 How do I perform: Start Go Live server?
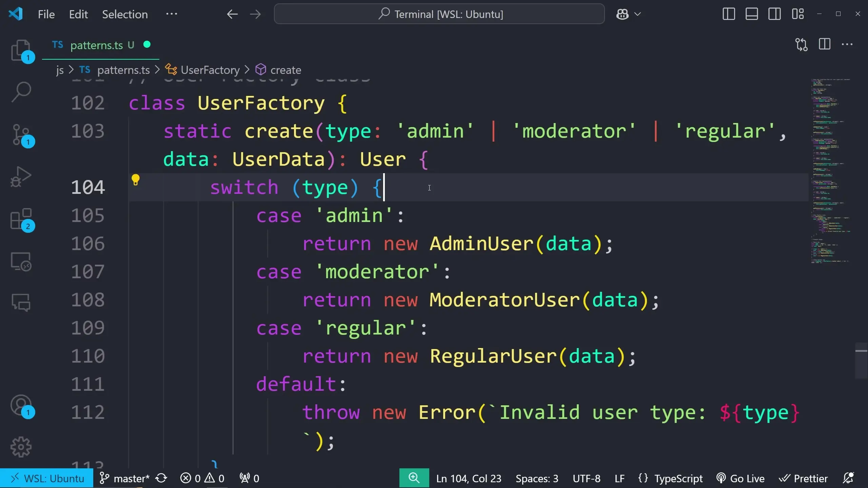tap(741, 479)
